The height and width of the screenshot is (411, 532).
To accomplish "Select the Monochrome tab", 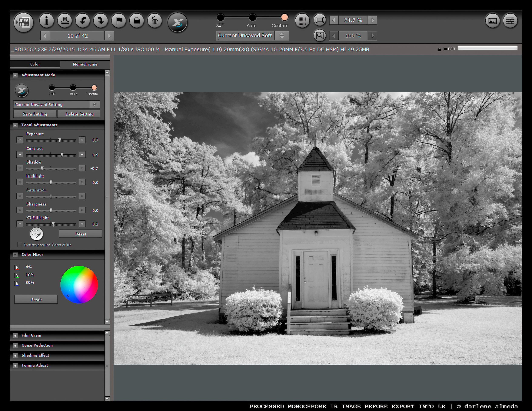I will pos(85,64).
